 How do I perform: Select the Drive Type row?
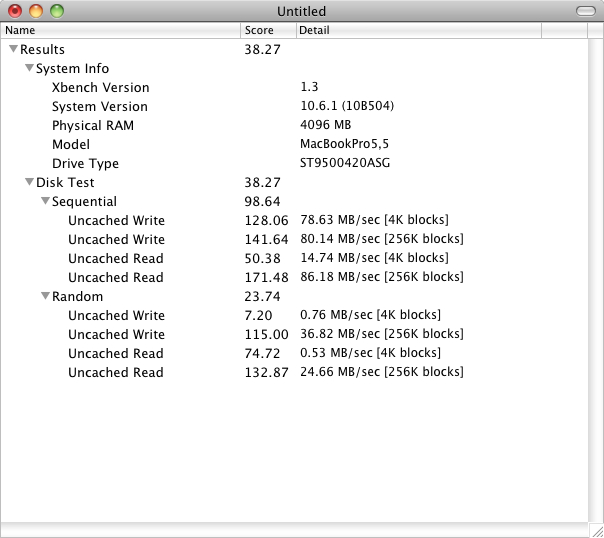click(294, 163)
